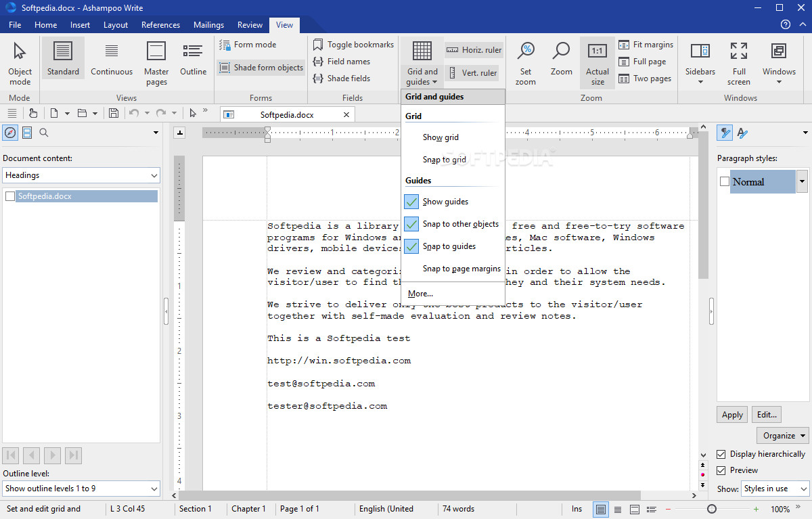Toggle Shade form objects
This screenshot has height=519, width=812.
tap(261, 68)
